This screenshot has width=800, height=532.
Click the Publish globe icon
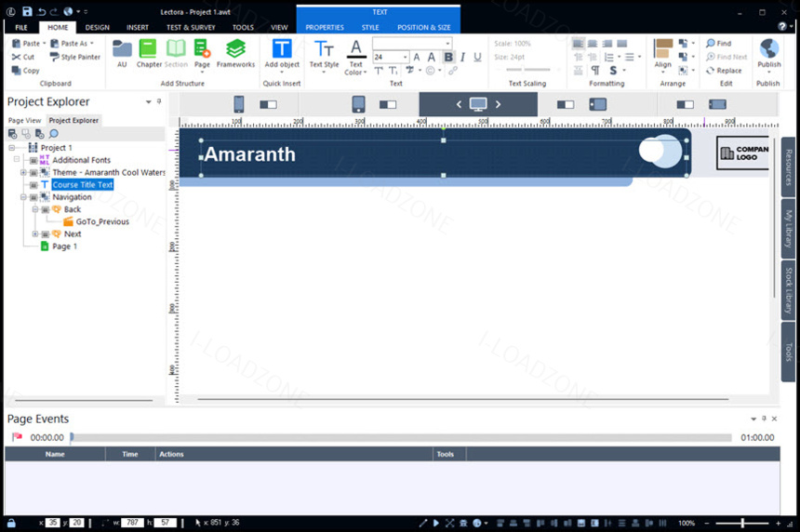pos(769,49)
